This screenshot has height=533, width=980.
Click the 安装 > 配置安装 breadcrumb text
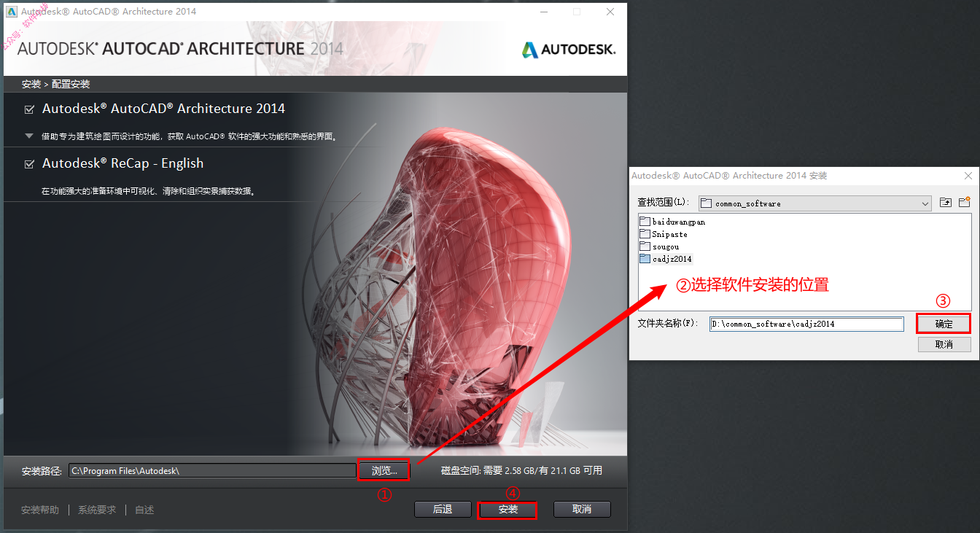tap(55, 84)
